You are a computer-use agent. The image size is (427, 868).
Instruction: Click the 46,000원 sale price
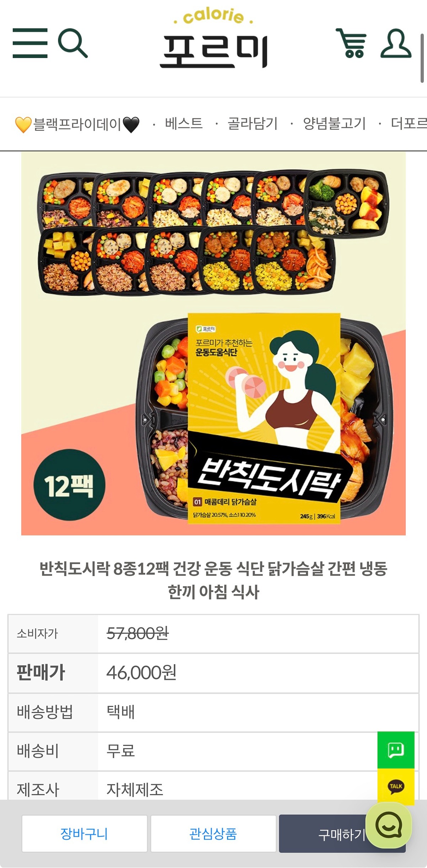pyautogui.click(x=142, y=673)
